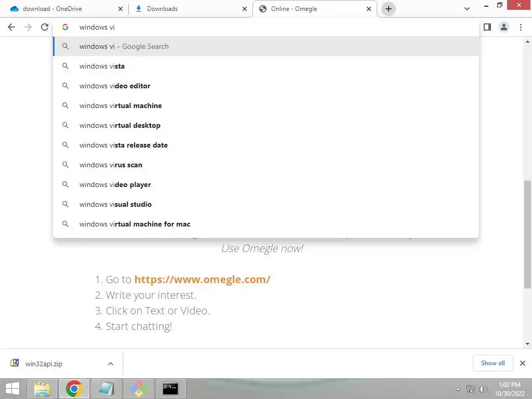Show hidden system tray icons

pos(458,389)
